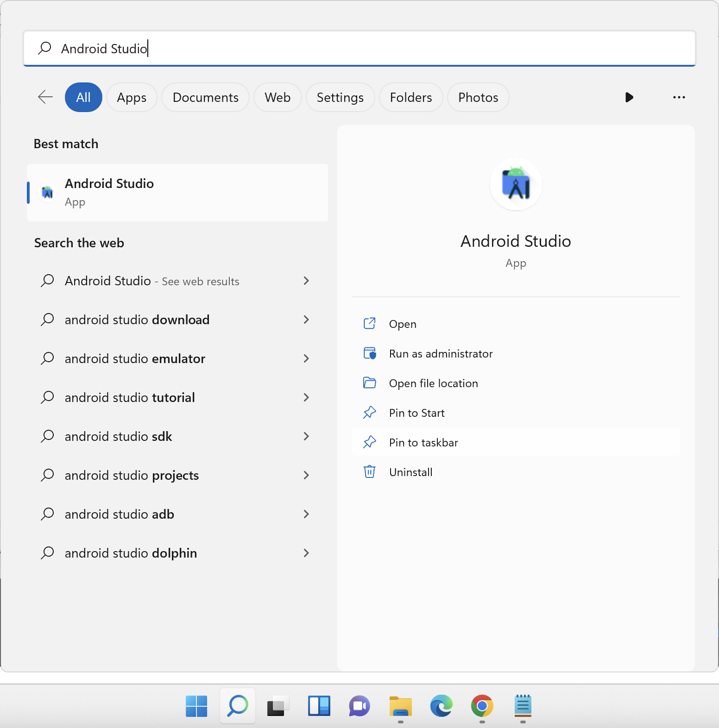Click the pin icon beside Pin to Start

pos(369,412)
